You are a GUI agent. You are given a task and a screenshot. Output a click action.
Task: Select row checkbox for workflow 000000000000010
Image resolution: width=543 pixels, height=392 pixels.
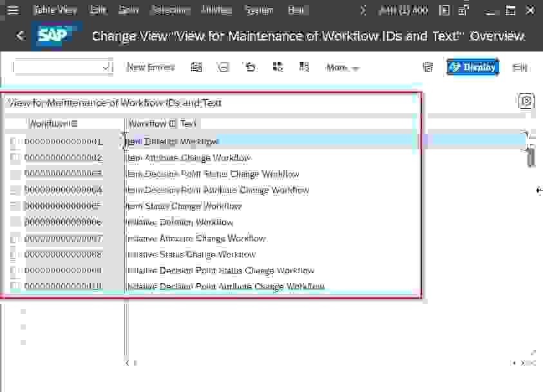coord(15,286)
